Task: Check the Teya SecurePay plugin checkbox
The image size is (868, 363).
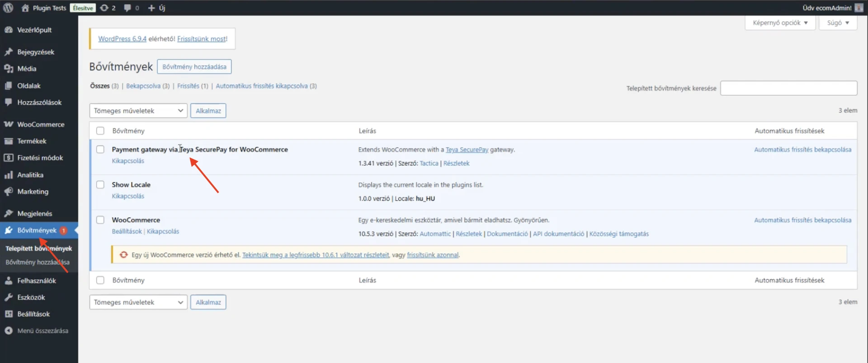Action: (x=100, y=149)
